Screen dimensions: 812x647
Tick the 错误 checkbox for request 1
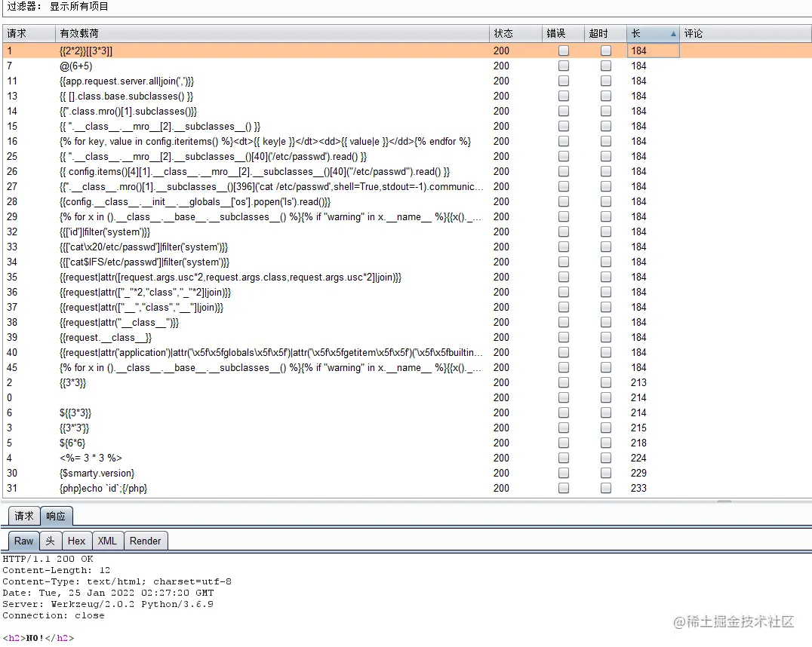click(x=564, y=51)
